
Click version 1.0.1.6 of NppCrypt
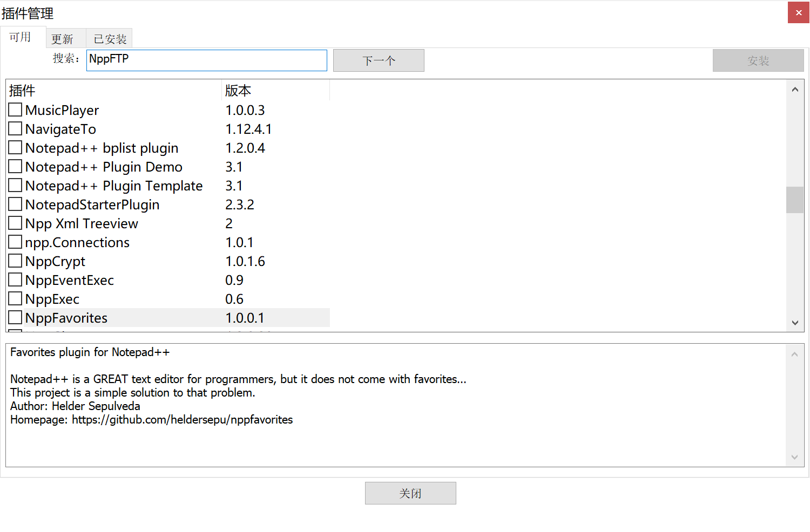click(245, 261)
